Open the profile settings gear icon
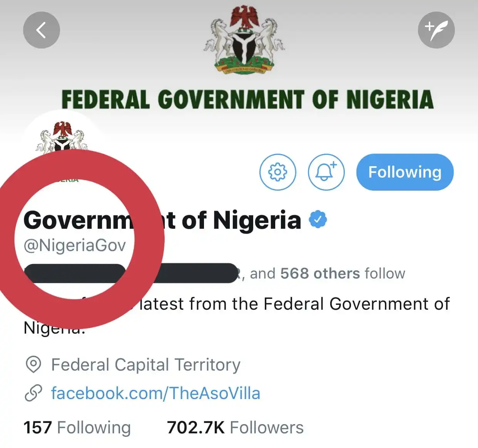 pos(278,172)
